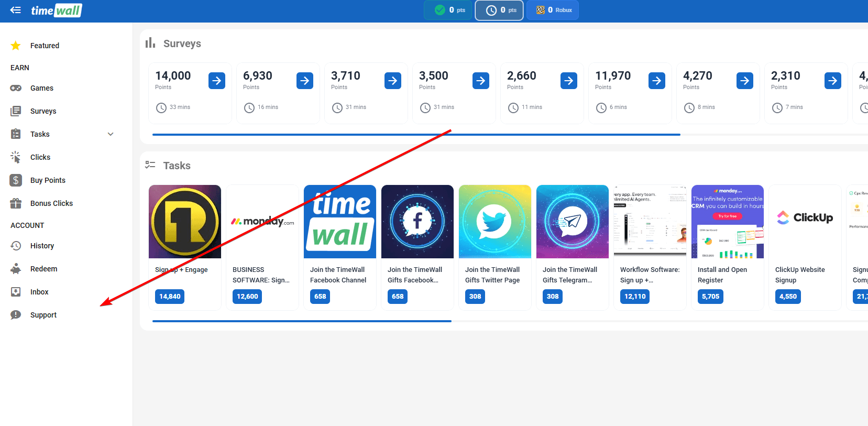Click the Tasks section checklist icon
This screenshot has height=426, width=868.
(x=150, y=165)
